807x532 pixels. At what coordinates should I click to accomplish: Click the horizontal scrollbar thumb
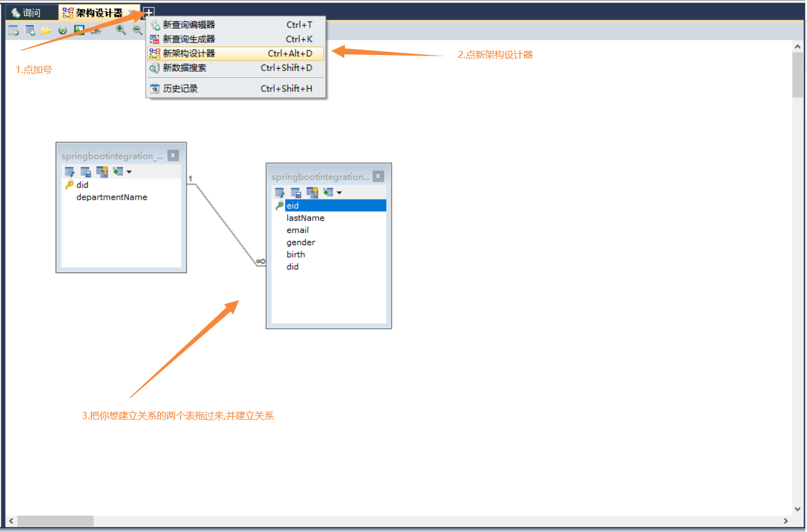click(x=56, y=521)
